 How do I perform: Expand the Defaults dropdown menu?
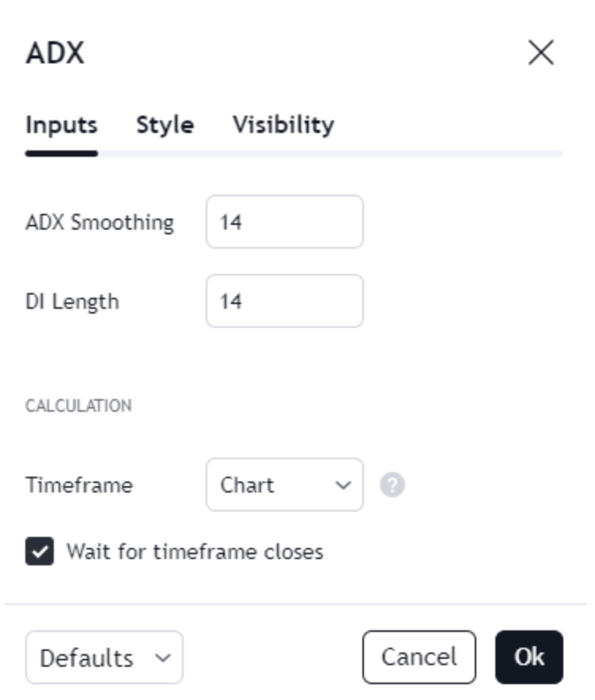[104, 657]
